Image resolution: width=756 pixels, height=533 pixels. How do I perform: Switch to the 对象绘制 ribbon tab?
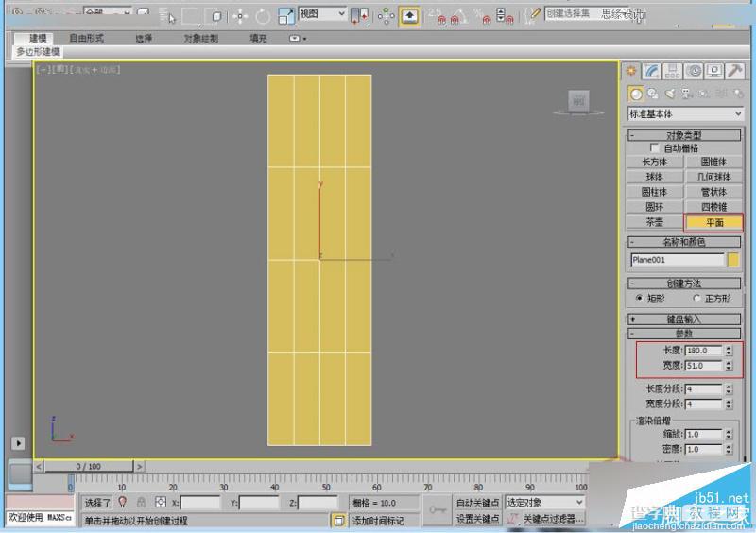click(200, 38)
